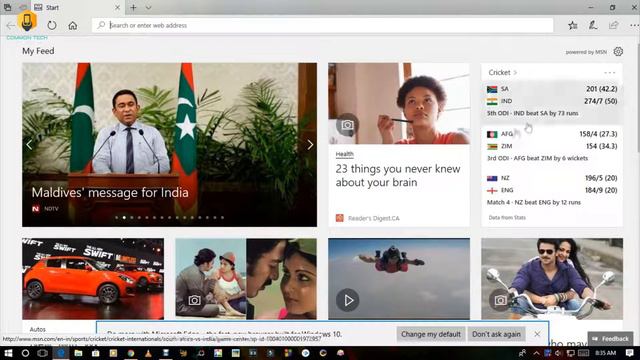The width and height of the screenshot is (640, 360).
Task: Open Action Center notification icon
Action: point(630,353)
